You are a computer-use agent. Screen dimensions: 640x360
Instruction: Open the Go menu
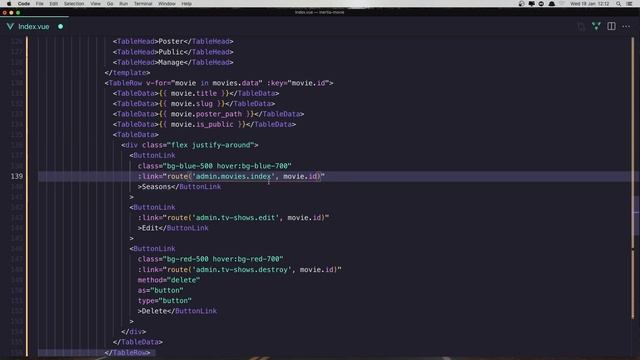[x=110, y=4]
